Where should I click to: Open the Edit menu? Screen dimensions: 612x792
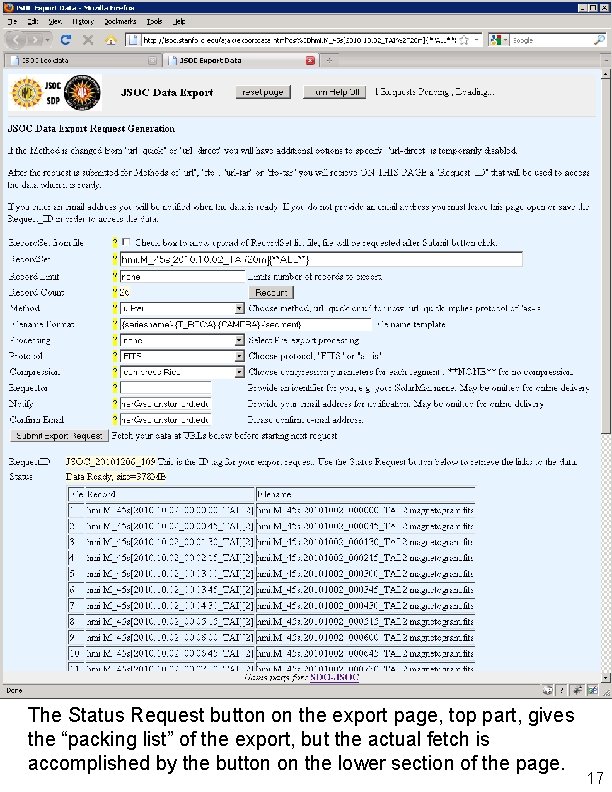(x=33, y=21)
